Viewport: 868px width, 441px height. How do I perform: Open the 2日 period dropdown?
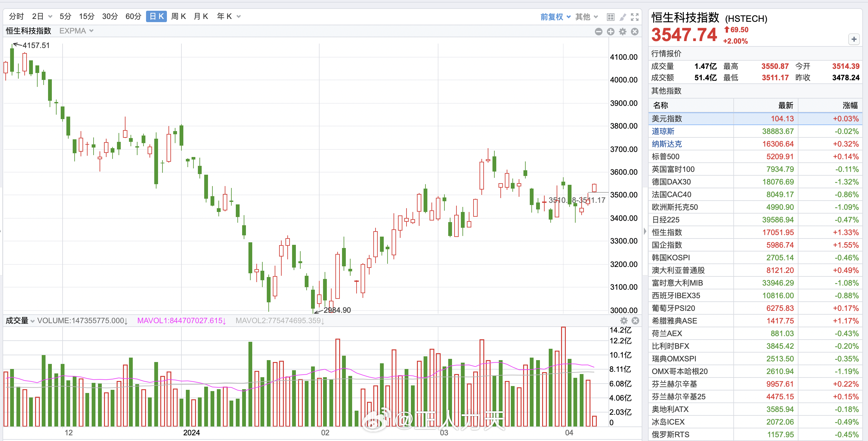[42, 16]
